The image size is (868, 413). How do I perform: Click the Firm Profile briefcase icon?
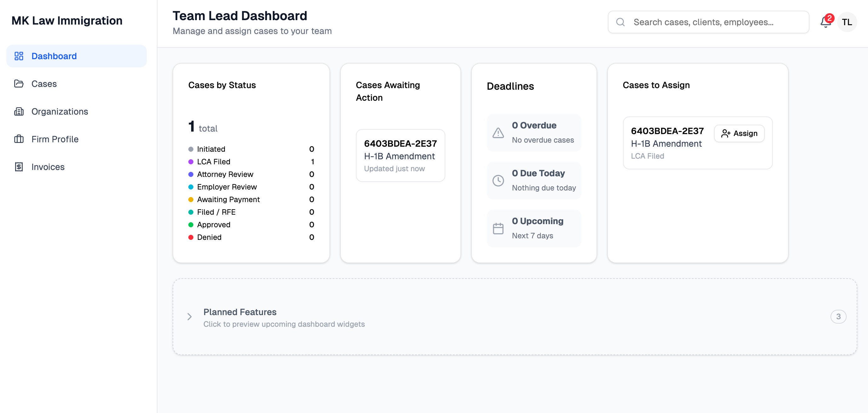[19, 139]
